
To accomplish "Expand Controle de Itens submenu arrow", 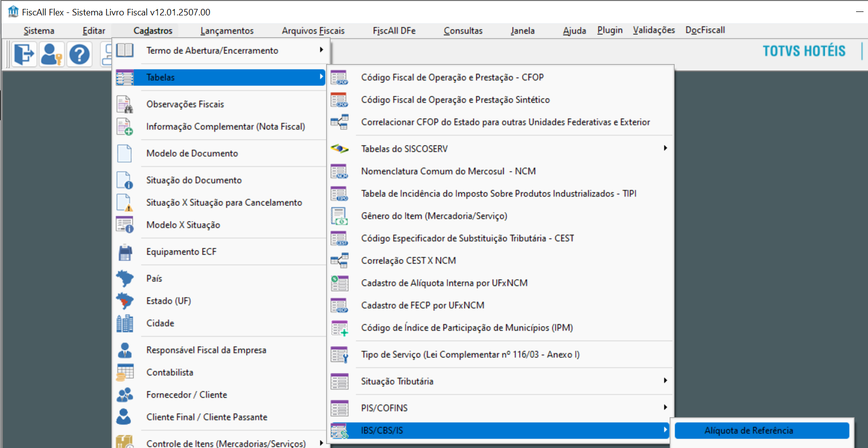I will (321, 443).
